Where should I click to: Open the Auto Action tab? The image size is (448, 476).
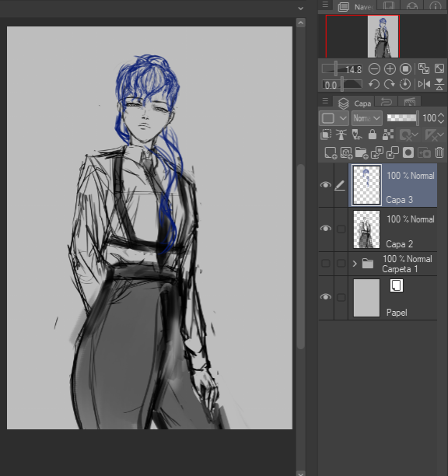click(409, 102)
